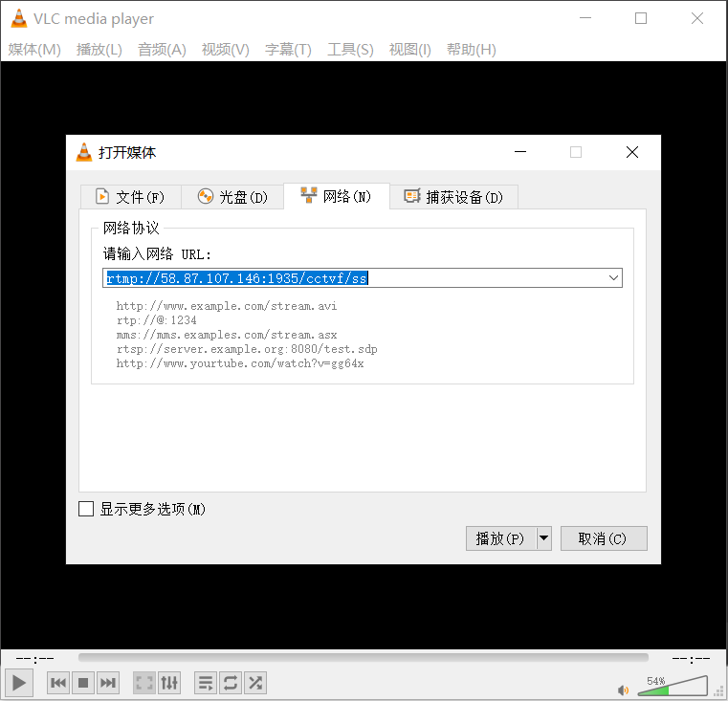Maximize the VLC media player window
Screen dimensions: 728x701
coord(641,18)
